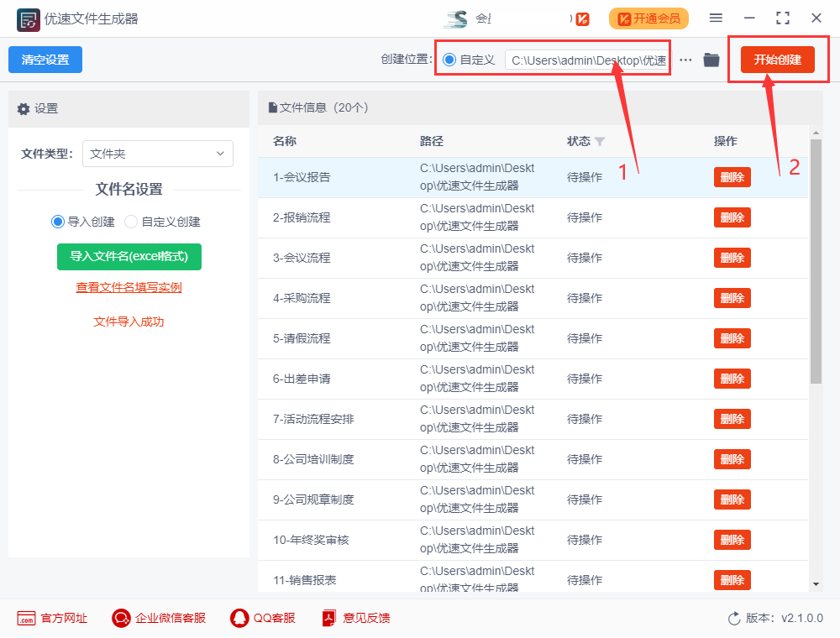Click the 开通会员 membership button
Viewport: 840px width, 638px height.
648,18
